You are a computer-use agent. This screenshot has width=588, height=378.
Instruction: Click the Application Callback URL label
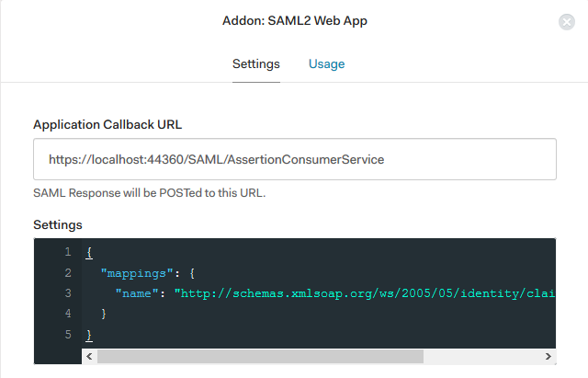coord(109,124)
